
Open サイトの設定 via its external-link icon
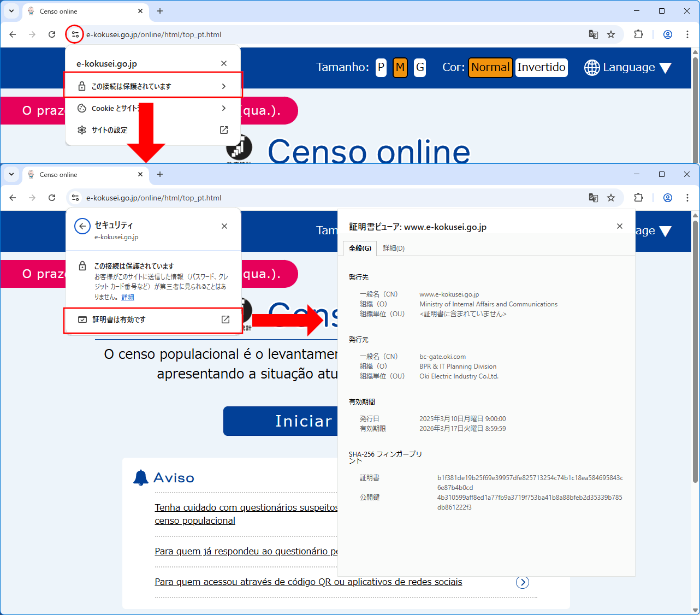pos(224,130)
